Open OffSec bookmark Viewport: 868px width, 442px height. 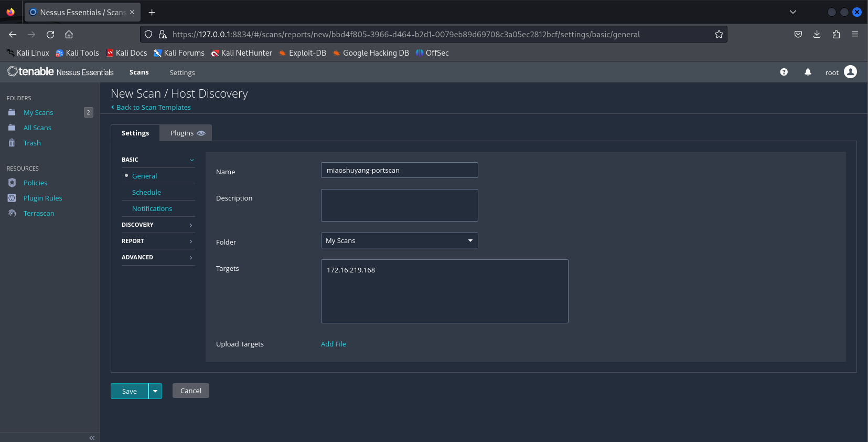[x=432, y=53]
